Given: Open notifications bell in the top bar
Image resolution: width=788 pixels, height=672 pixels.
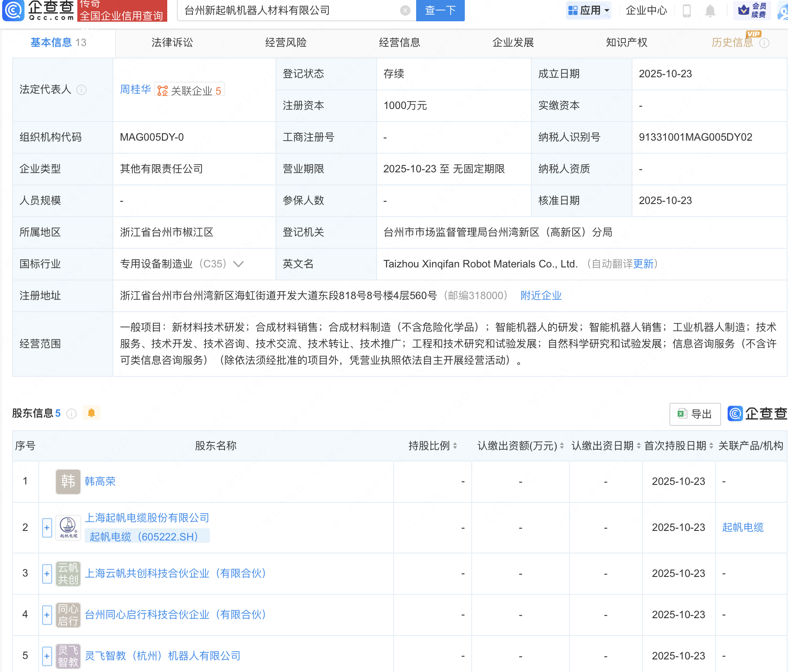Looking at the screenshot, I should click(x=710, y=10).
